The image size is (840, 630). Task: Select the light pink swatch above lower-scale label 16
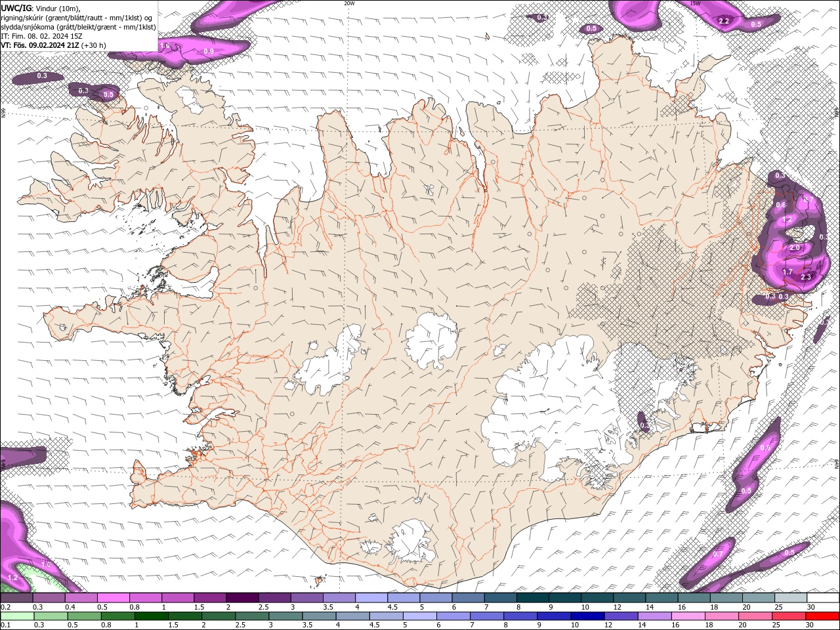tap(688, 616)
